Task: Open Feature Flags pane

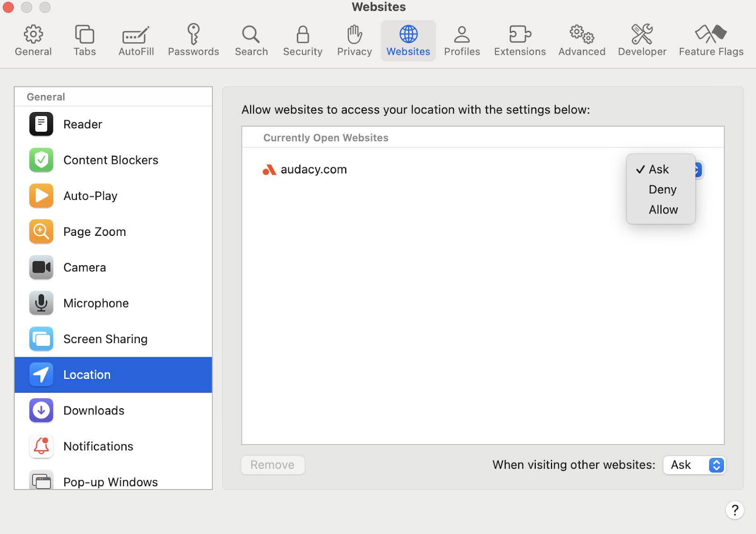Action: coord(711,41)
